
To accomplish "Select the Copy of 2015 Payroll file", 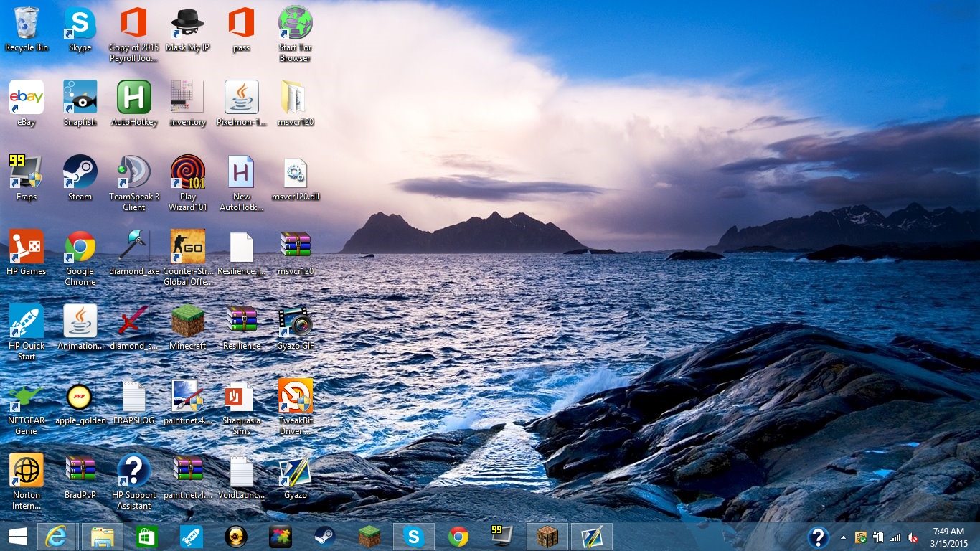I will (134, 34).
